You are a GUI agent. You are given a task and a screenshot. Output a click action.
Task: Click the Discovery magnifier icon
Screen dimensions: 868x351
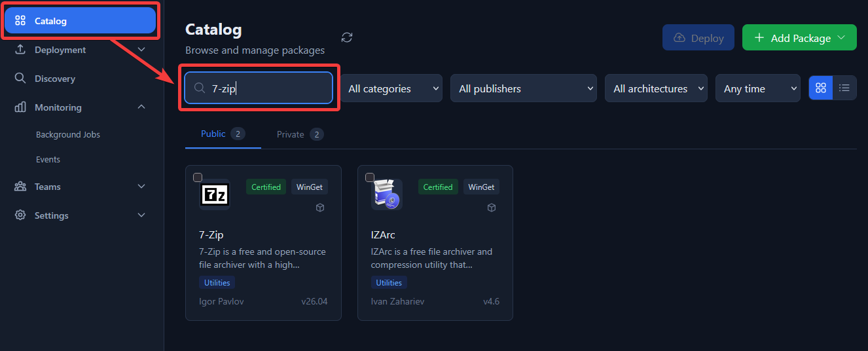(x=20, y=79)
